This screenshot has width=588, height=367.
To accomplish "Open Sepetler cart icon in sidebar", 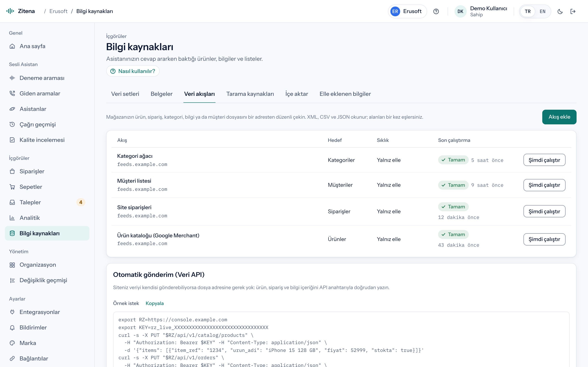I will click(x=12, y=187).
